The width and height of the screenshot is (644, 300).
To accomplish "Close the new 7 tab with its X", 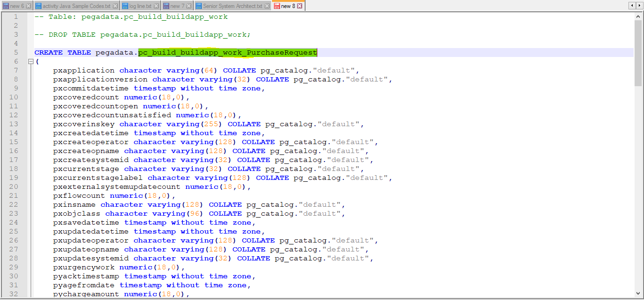I will [x=189, y=5].
